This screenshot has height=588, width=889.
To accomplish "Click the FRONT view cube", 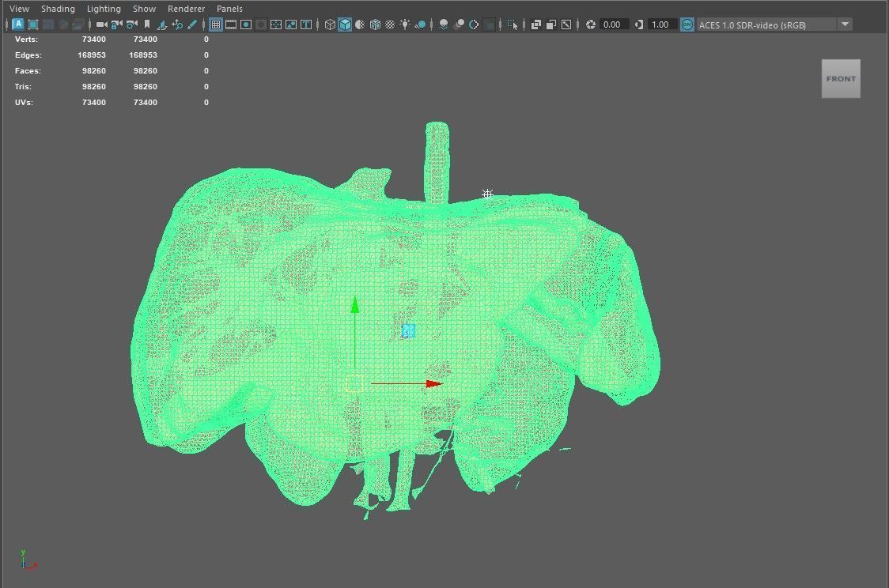I will click(841, 79).
